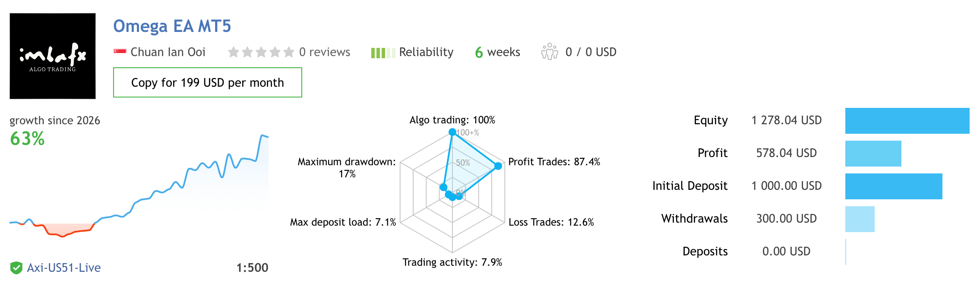Click the Profit Trades radar chart point

click(x=498, y=166)
